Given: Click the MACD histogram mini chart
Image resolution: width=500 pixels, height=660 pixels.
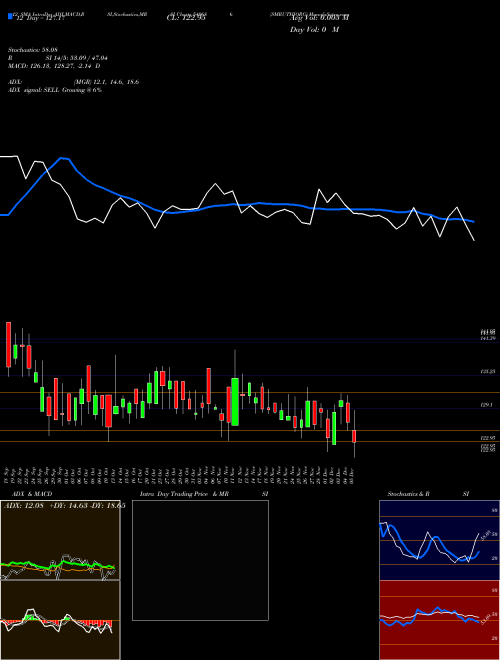Looking at the screenshot, I should pos(60,620).
